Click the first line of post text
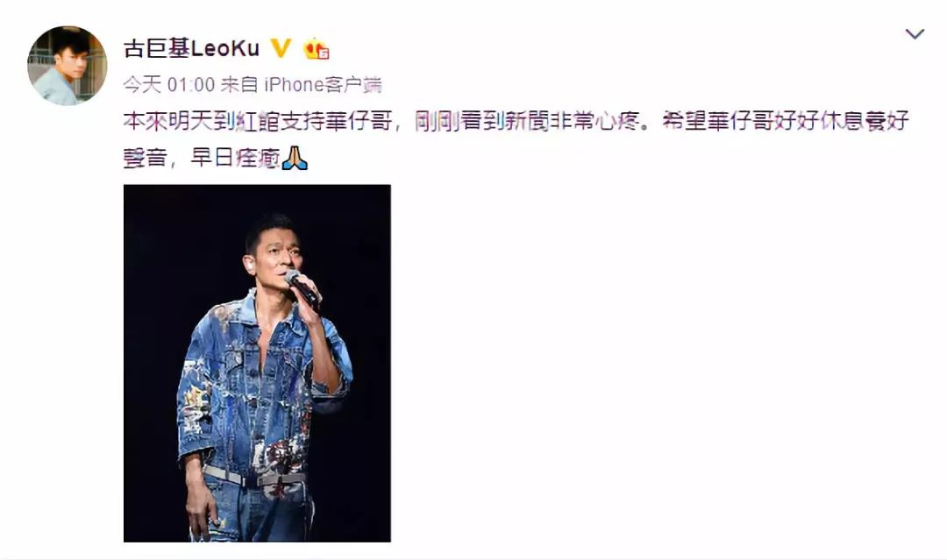This screenshot has width=947, height=560. point(516,121)
